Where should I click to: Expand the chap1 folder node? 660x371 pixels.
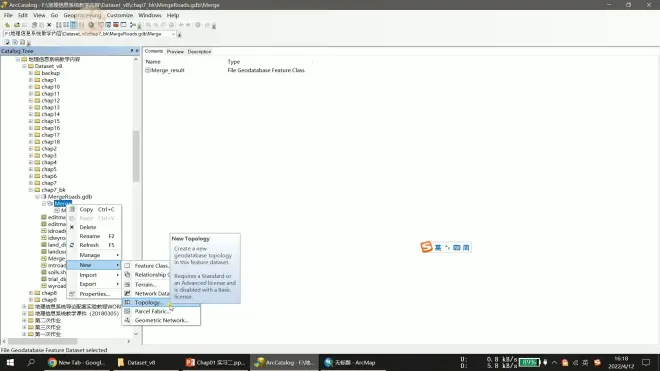[31, 80]
